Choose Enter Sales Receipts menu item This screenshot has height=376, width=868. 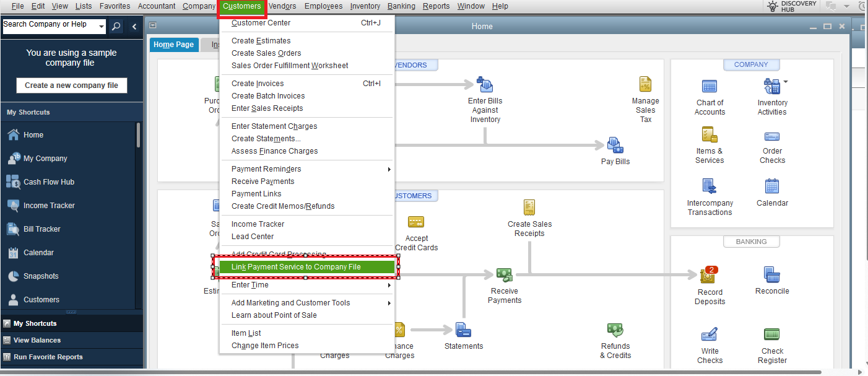(307, 108)
